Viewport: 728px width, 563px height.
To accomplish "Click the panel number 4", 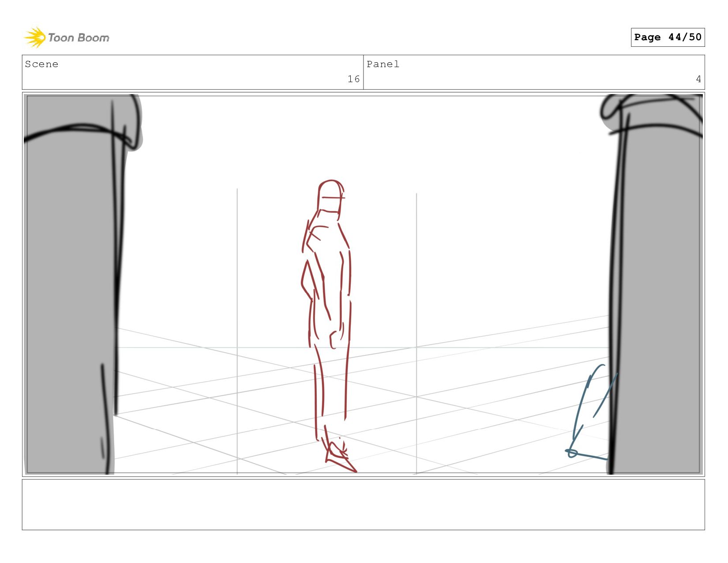I will click(x=698, y=79).
